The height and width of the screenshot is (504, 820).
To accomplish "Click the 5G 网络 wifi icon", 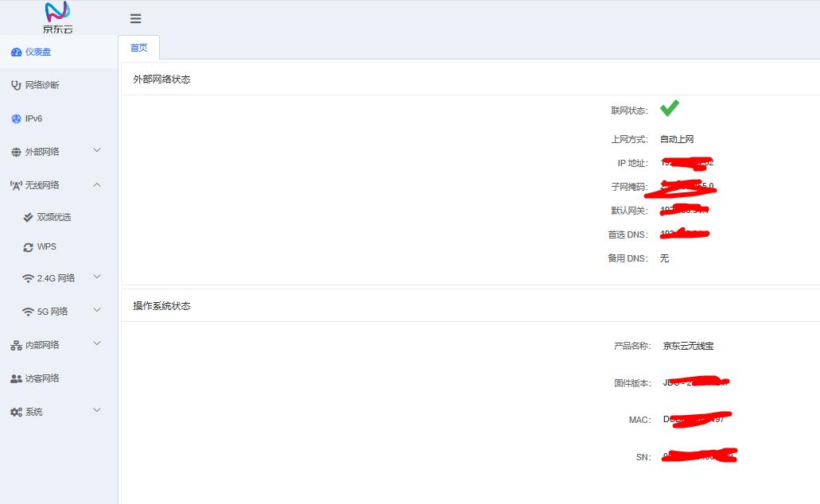I will pos(28,312).
